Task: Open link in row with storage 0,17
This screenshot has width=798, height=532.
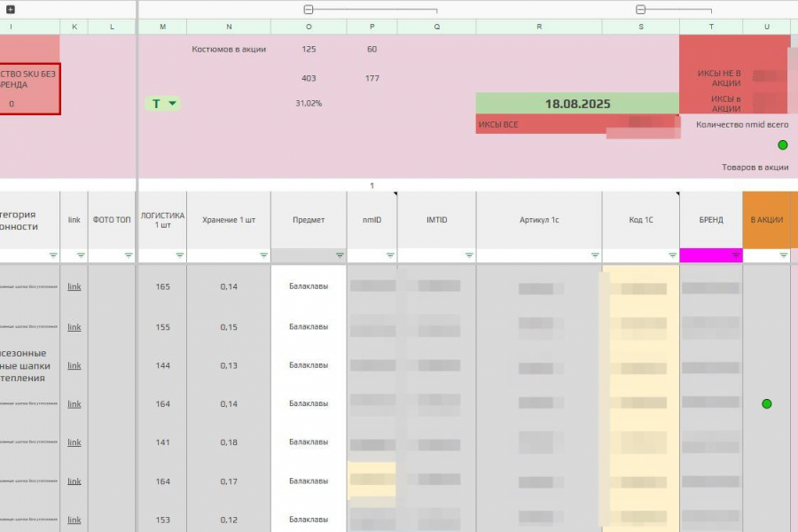Action: pos(74,481)
